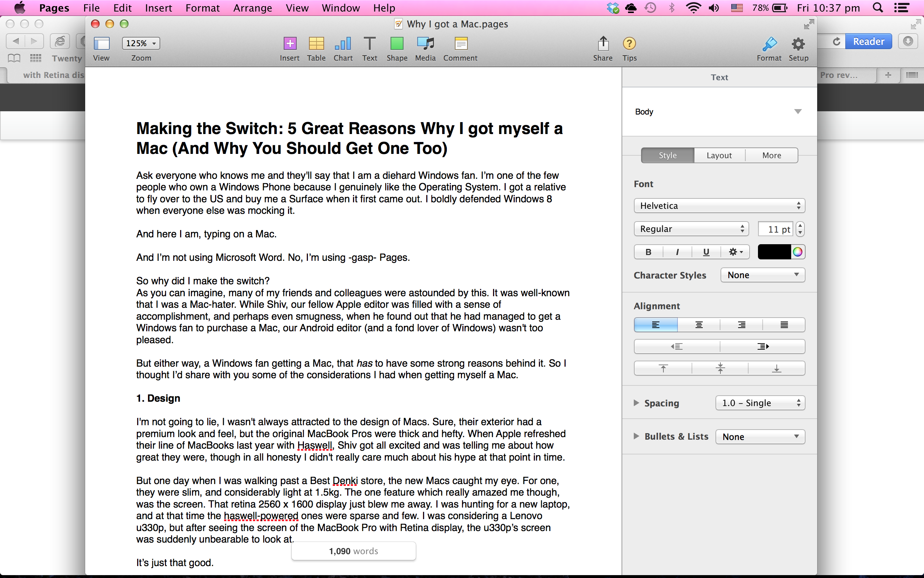The height and width of the screenshot is (578, 924).
Task: Align text left
Action: (655, 325)
